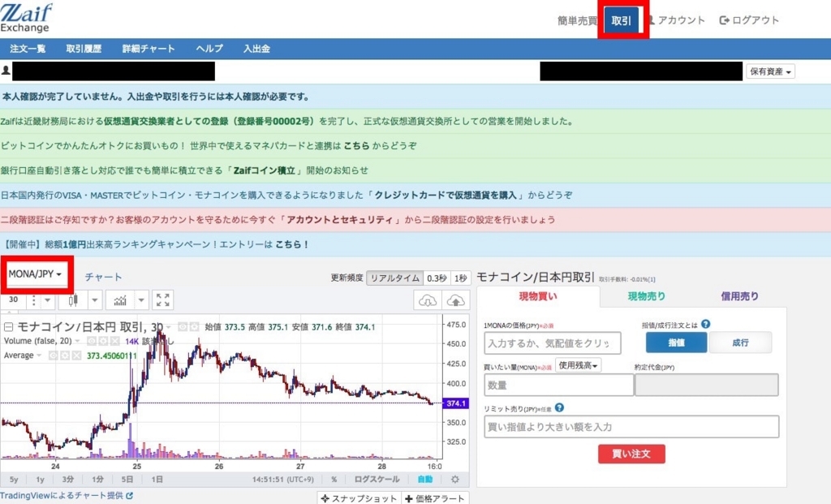Open the 使用残高 dropdown
Screen dimensions: 831x504
point(578,365)
